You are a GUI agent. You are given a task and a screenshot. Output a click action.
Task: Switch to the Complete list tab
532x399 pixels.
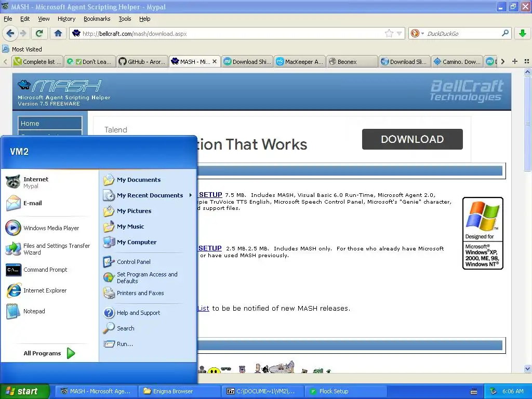[x=37, y=61]
